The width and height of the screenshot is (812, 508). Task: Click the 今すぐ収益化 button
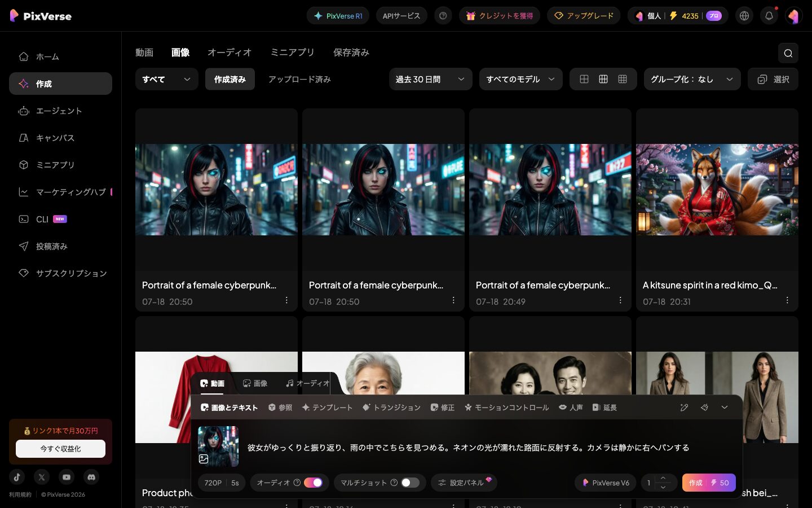pyautogui.click(x=60, y=449)
